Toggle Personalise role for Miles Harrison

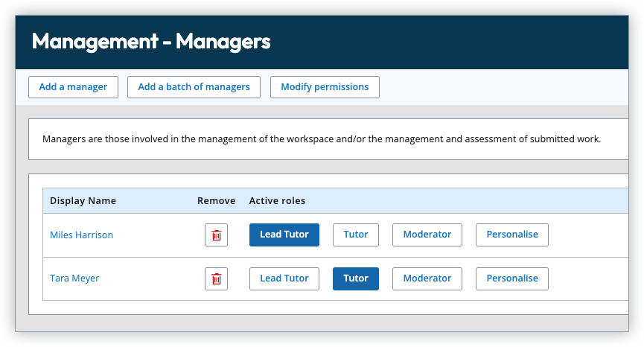pyautogui.click(x=511, y=235)
